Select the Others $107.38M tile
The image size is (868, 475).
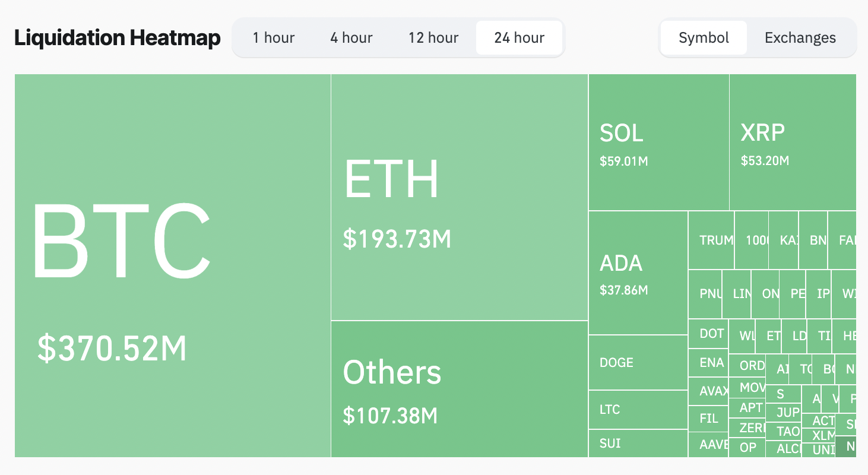(x=459, y=389)
